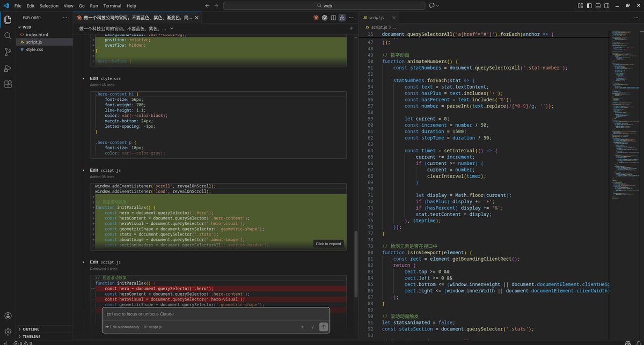Click the round gear icon beside Claude spark

pyautogui.click(x=325, y=18)
